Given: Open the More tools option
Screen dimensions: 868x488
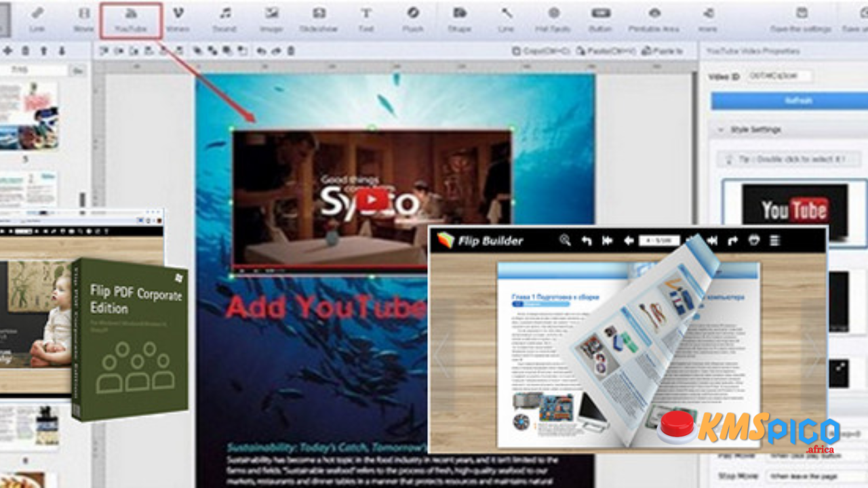Looking at the screenshot, I should [708, 20].
